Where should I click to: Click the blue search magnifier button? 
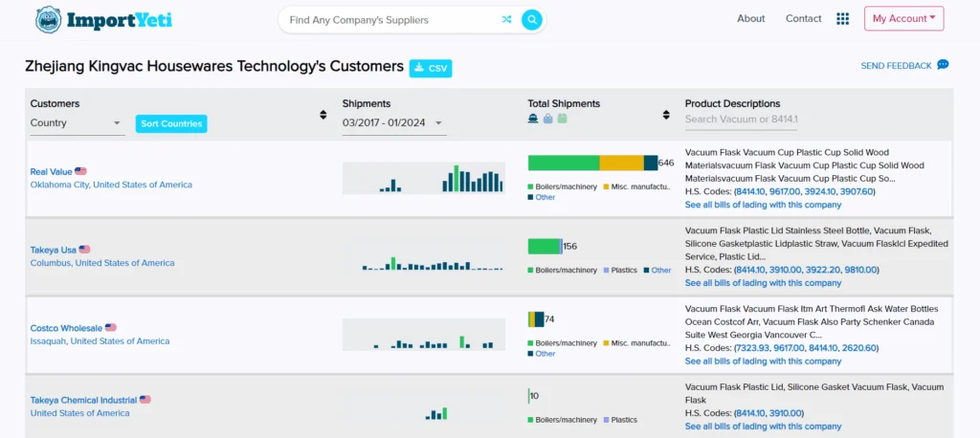[x=532, y=20]
